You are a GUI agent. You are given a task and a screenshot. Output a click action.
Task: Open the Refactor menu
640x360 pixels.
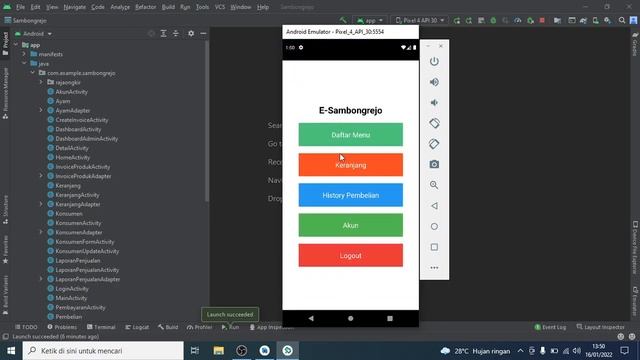(x=146, y=7)
